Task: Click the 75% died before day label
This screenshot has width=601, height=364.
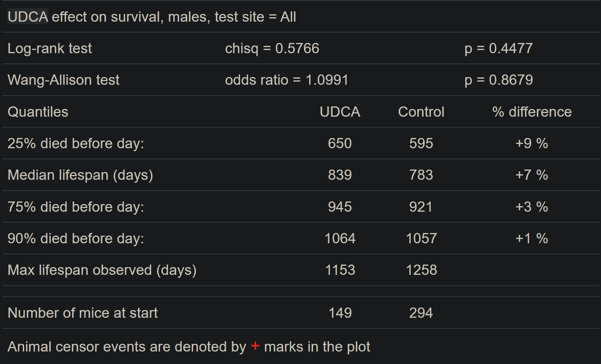Action: 76,207
